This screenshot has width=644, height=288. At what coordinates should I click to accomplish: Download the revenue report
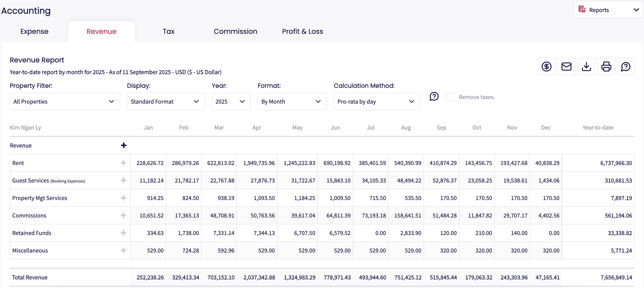(586, 67)
